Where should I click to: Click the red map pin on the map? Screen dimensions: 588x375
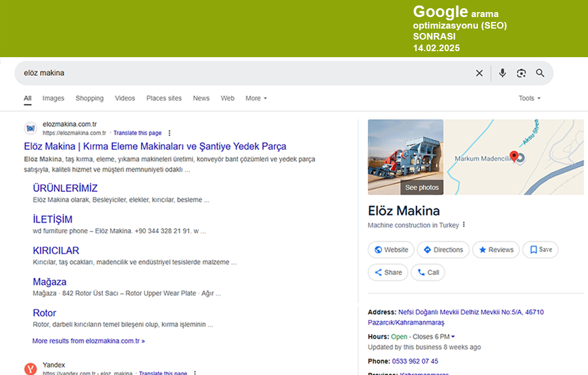(514, 156)
